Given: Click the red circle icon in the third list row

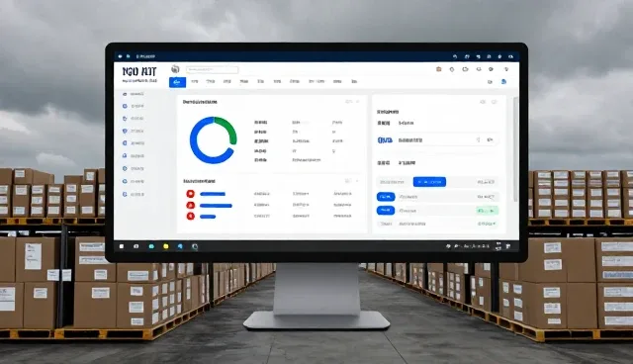Looking at the screenshot, I should click(190, 217).
